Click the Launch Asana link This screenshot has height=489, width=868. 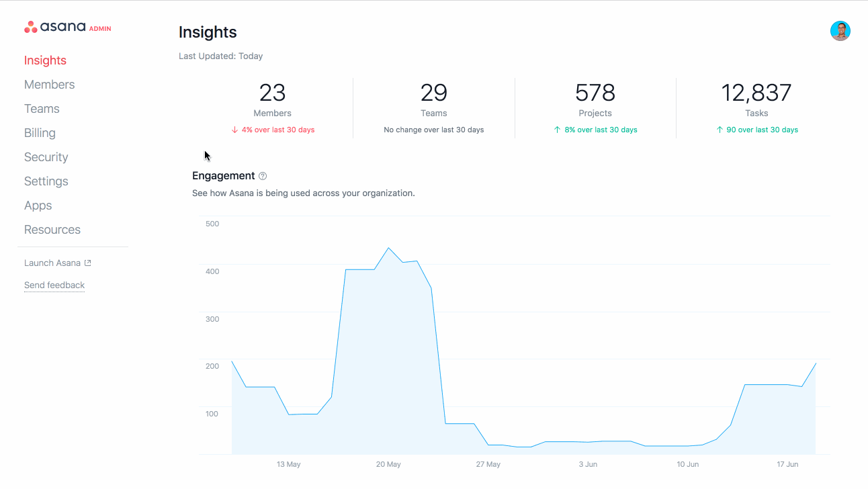coord(51,262)
